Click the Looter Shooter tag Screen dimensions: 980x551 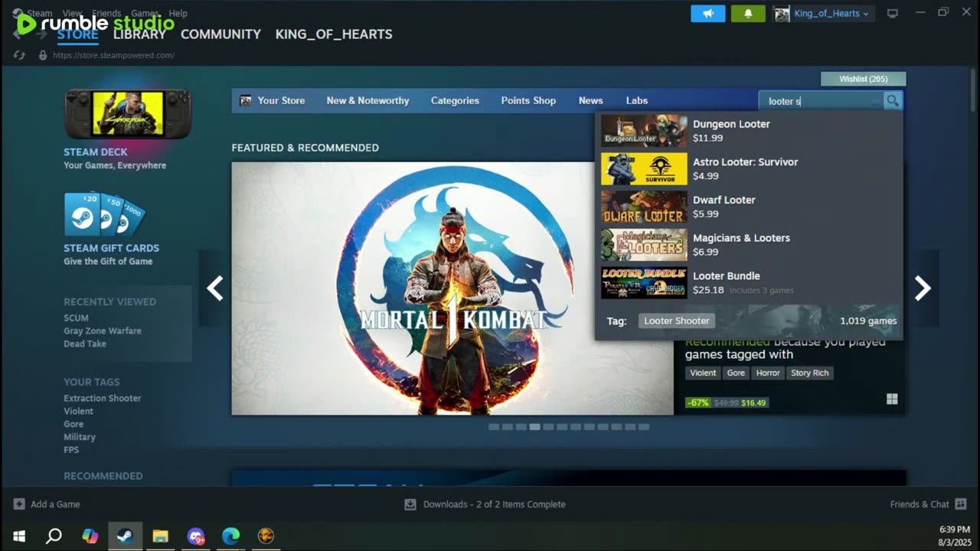coord(677,321)
